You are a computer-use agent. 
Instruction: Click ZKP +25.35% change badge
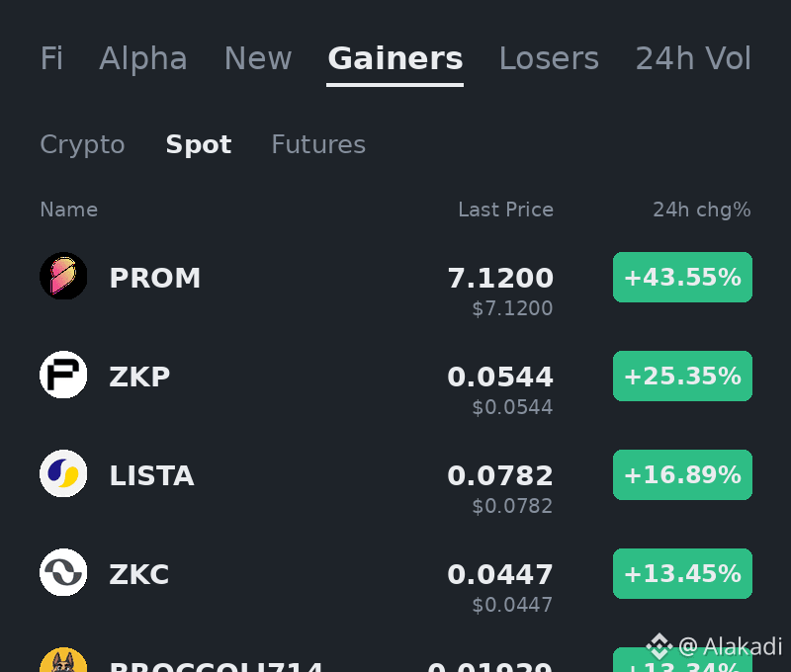(x=682, y=377)
